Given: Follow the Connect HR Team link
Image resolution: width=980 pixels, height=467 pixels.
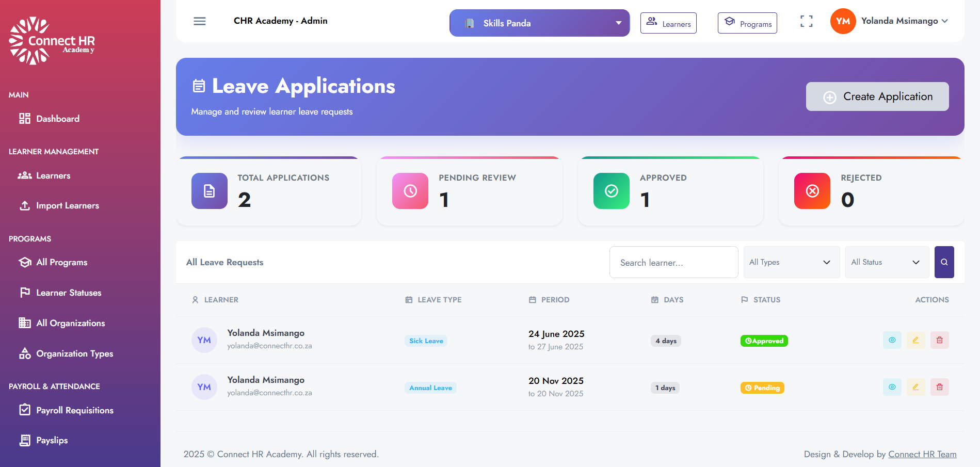Looking at the screenshot, I should click(x=922, y=454).
